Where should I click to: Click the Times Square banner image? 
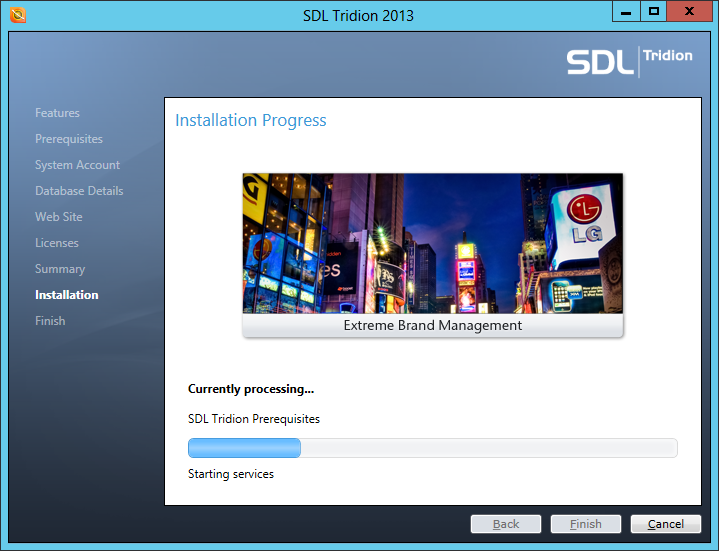(432, 243)
